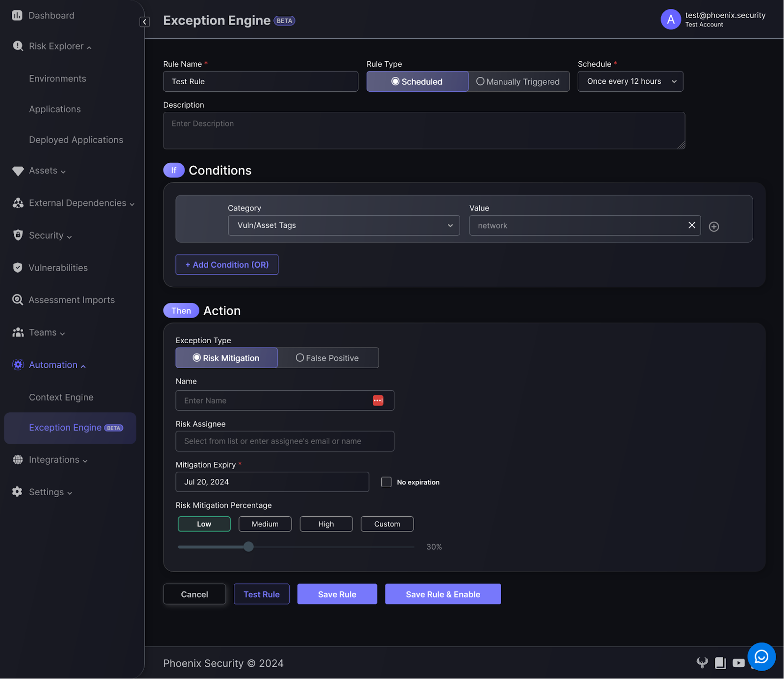Screen dimensions: 784x679
Task: Click the Enter Name input field
Action: click(x=285, y=401)
